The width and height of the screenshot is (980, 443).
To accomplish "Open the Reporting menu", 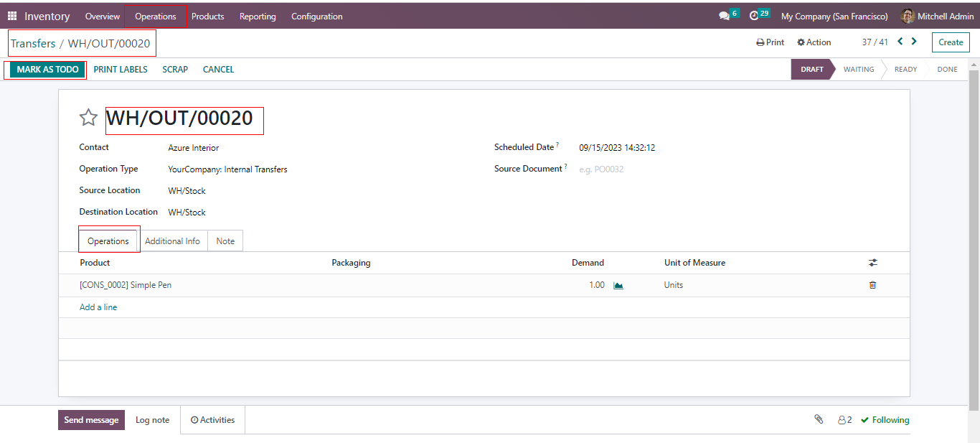I will (258, 16).
